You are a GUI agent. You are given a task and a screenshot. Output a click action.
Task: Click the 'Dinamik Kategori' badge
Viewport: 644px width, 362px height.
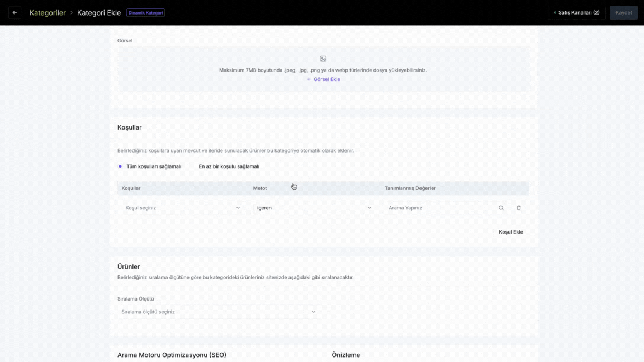pyautogui.click(x=145, y=13)
